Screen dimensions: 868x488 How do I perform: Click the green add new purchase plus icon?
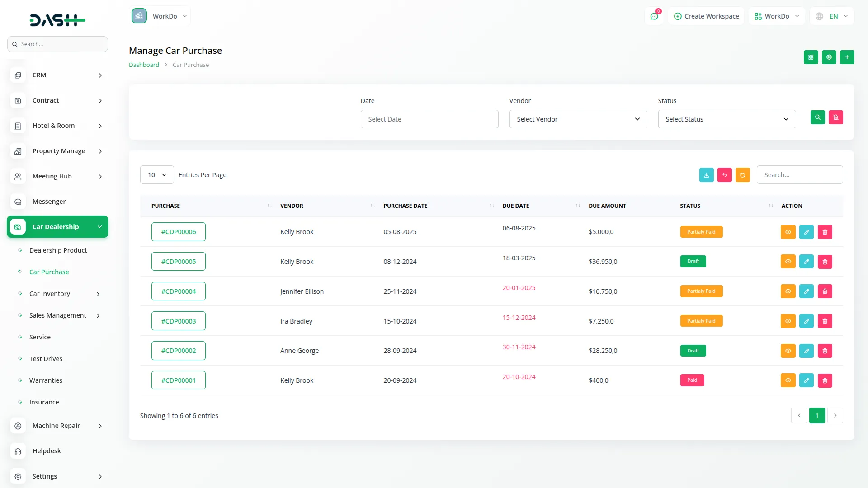coord(847,57)
